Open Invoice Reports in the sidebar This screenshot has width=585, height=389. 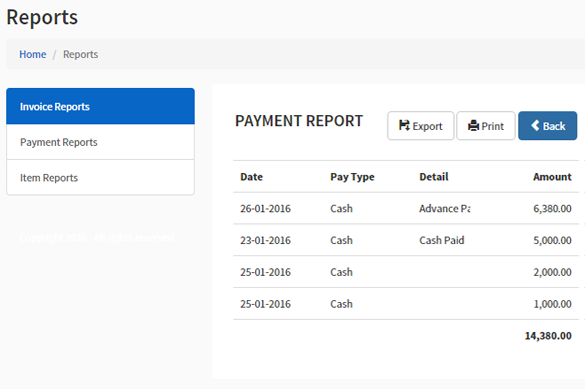[x=100, y=106]
